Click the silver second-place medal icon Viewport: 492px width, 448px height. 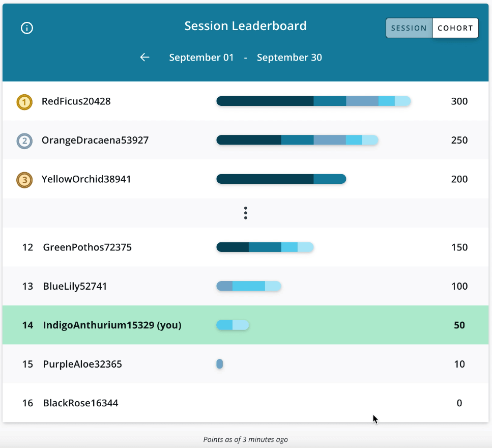(24, 141)
